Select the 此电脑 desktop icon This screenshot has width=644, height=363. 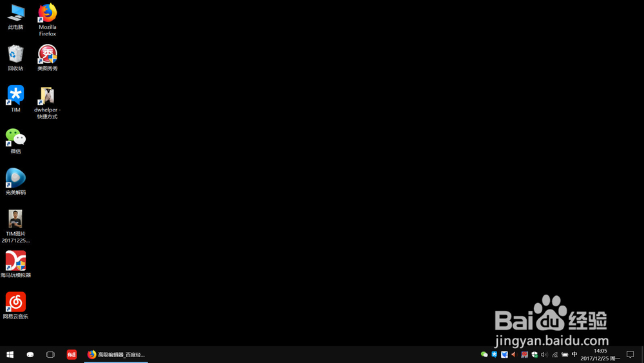click(x=15, y=17)
